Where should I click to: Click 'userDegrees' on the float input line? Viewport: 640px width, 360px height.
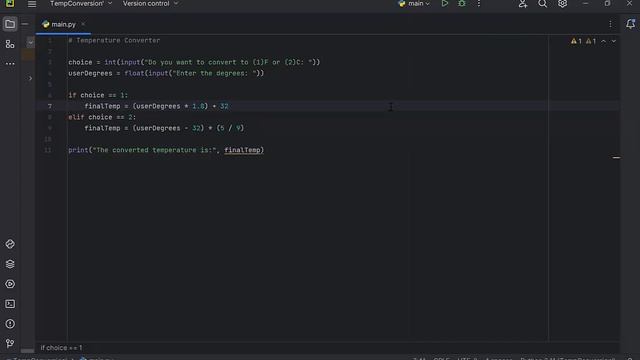(x=90, y=73)
